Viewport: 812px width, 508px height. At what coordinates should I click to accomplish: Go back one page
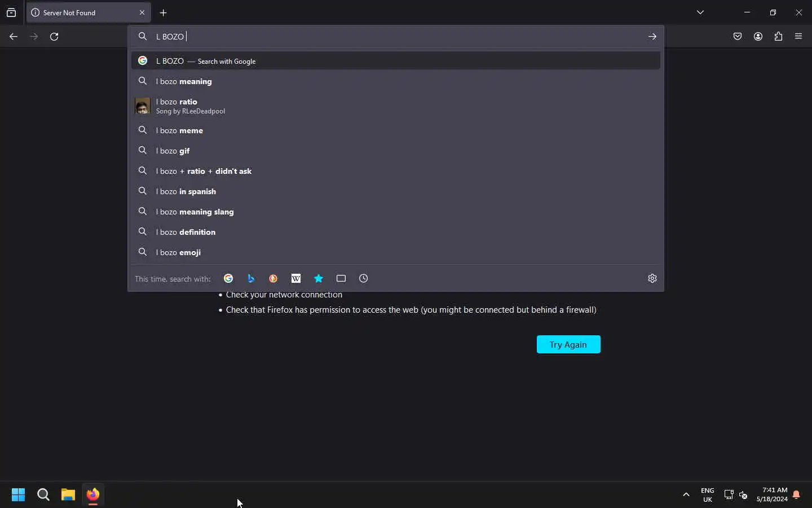point(14,37)
